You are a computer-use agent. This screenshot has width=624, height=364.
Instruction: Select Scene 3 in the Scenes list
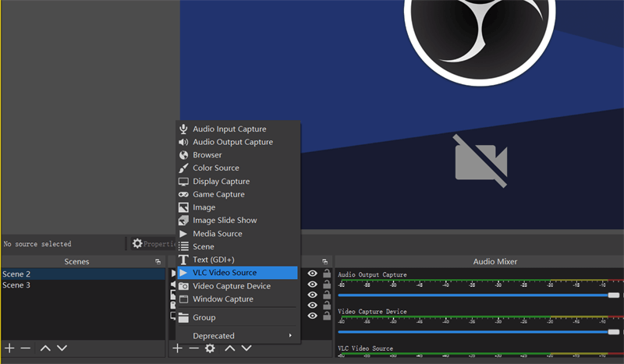(x=16, y=285)
